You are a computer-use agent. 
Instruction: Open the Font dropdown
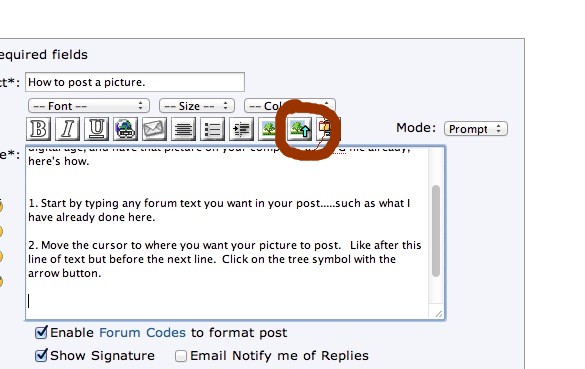[x=89, y=106]
